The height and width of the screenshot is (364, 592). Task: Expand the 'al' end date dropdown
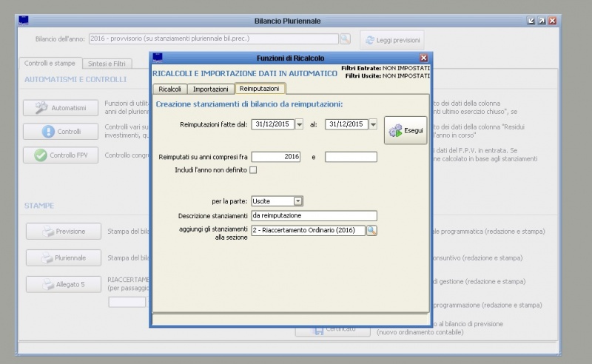pos(373,124)
